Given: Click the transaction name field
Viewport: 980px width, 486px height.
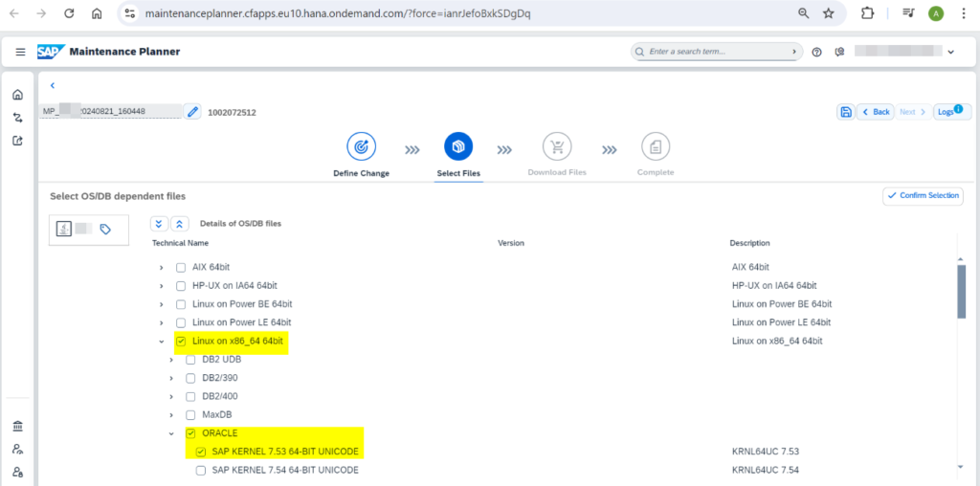Looking at the screenshot, I should point(111,111).
